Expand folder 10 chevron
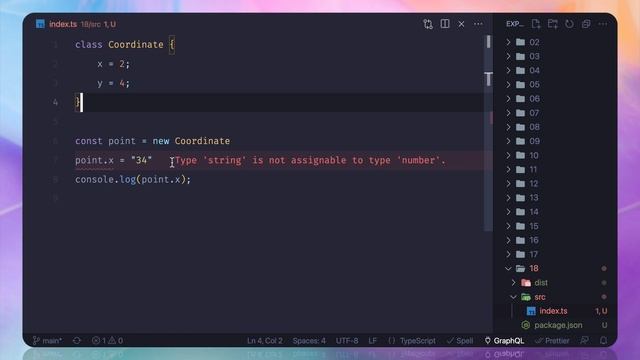Image resolution: width=640 pixels, height=360 pixels. tap(509, 155)
